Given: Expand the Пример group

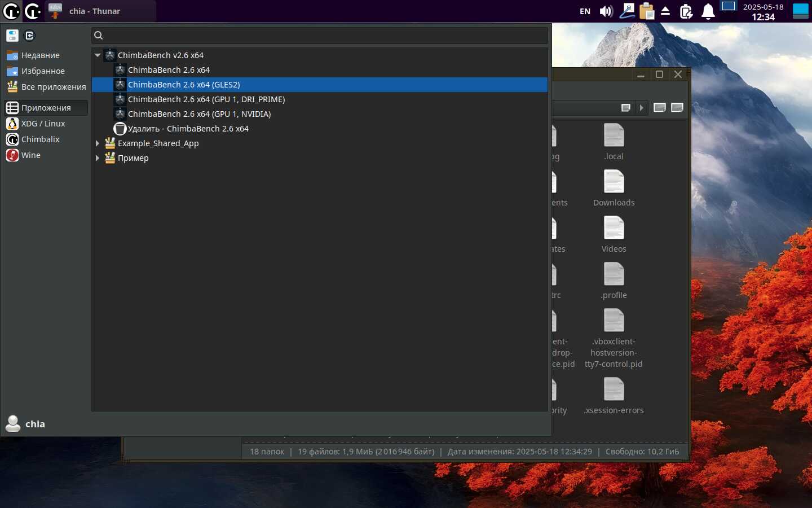Looking at the screenshot, I should [98, 158].
